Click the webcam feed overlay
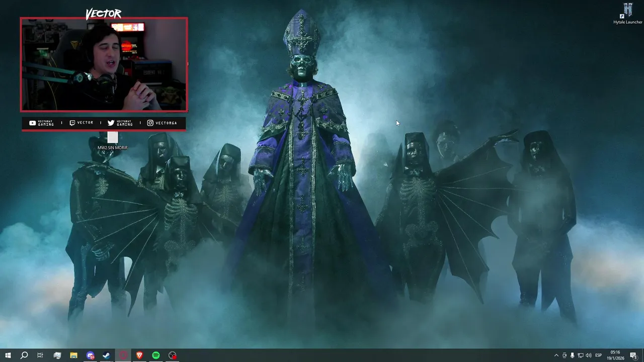 [104, 64]
